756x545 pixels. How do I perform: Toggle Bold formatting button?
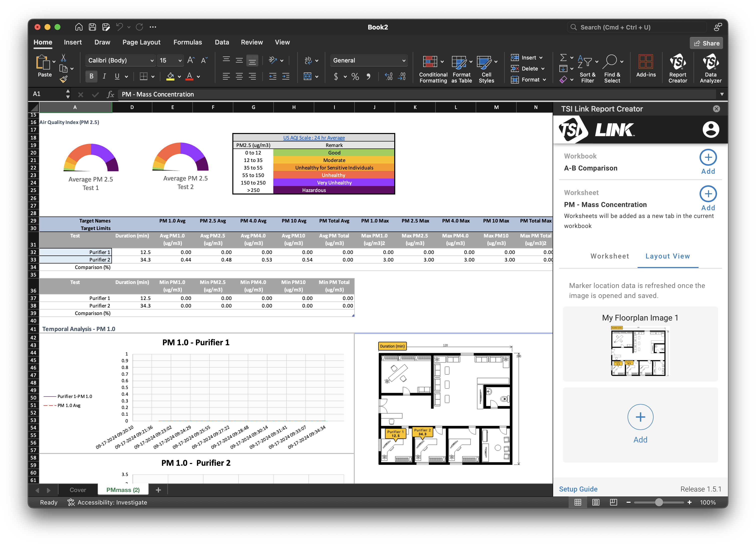click(x=91, y=76)
